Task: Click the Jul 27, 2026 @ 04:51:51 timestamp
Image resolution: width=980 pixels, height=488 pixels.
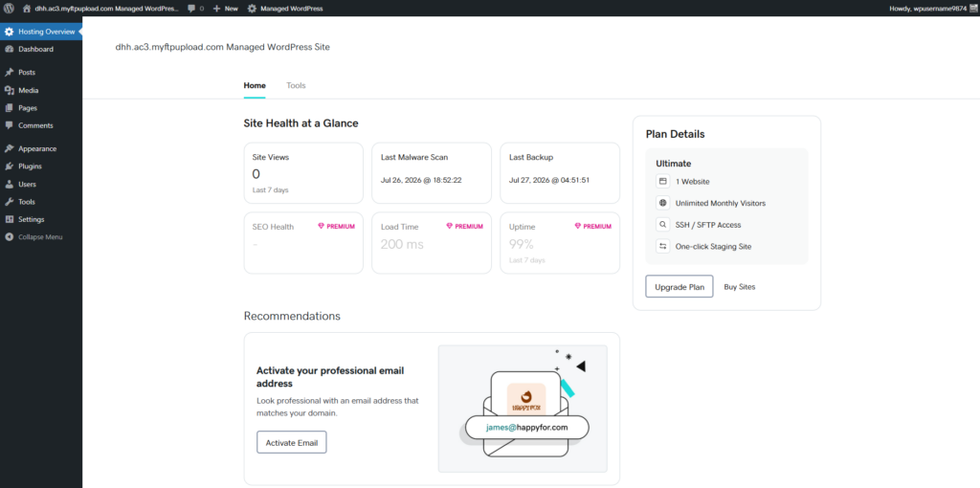Action: point(549,180)
